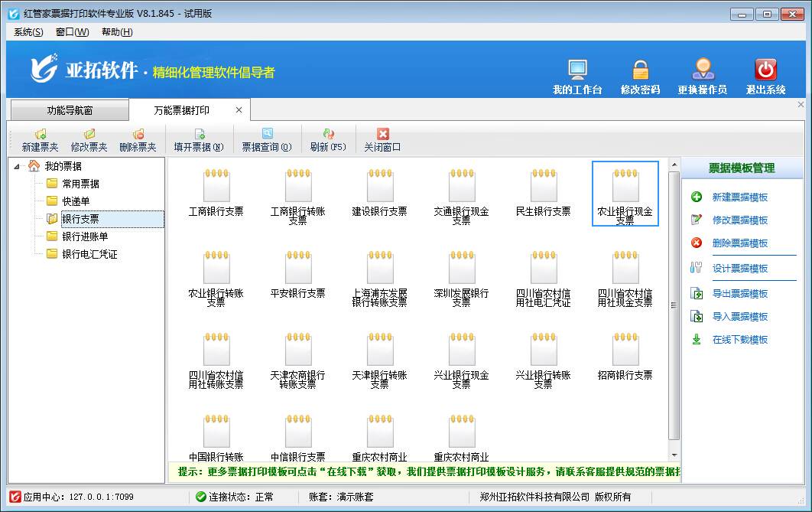Click 账套: 演示账套 status entry
The width and height of the screenshot is (812, 512).
[341, 497]
